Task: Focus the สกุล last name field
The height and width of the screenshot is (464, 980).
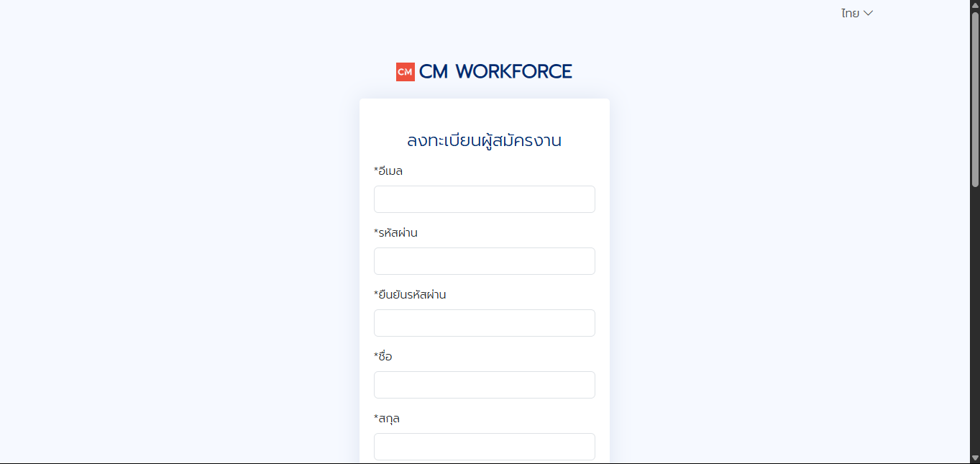Action: tap(485, 447)
